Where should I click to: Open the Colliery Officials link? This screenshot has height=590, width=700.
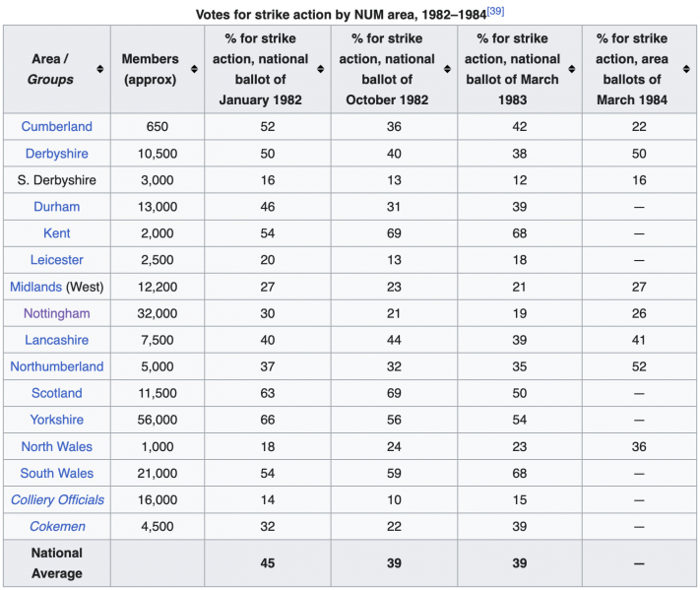click(x=57, y=499)
